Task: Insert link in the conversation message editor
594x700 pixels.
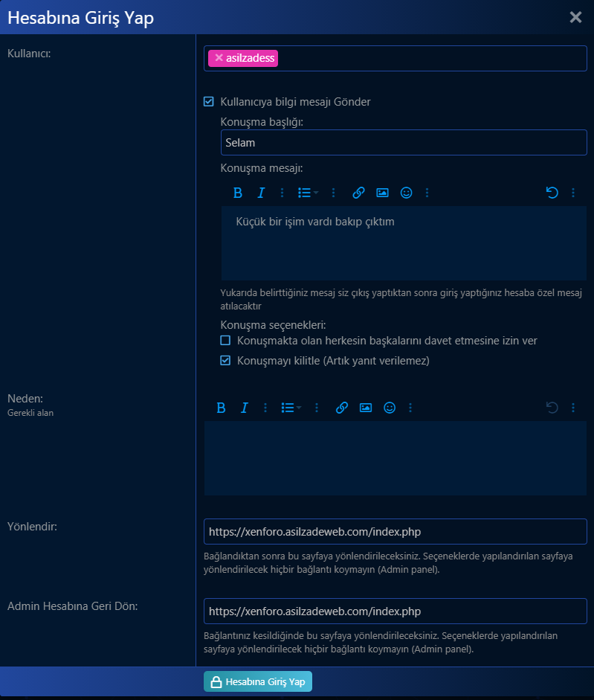Action: pos(358,193)
